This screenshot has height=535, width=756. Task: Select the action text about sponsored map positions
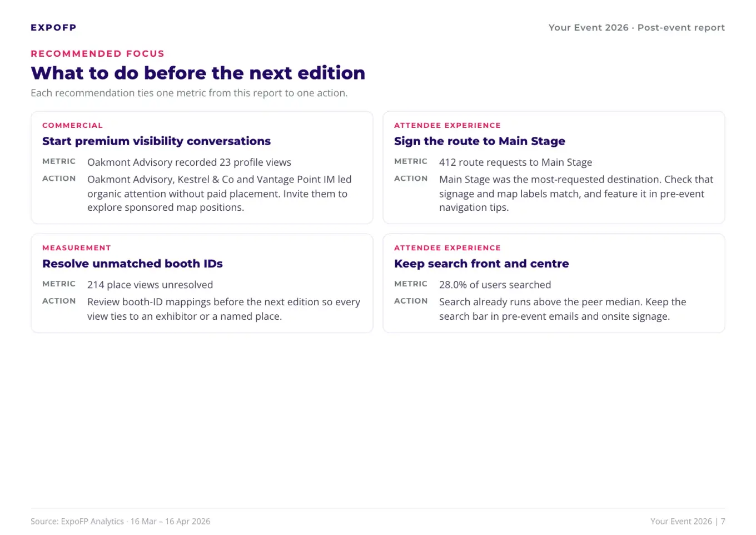(220, 194)
